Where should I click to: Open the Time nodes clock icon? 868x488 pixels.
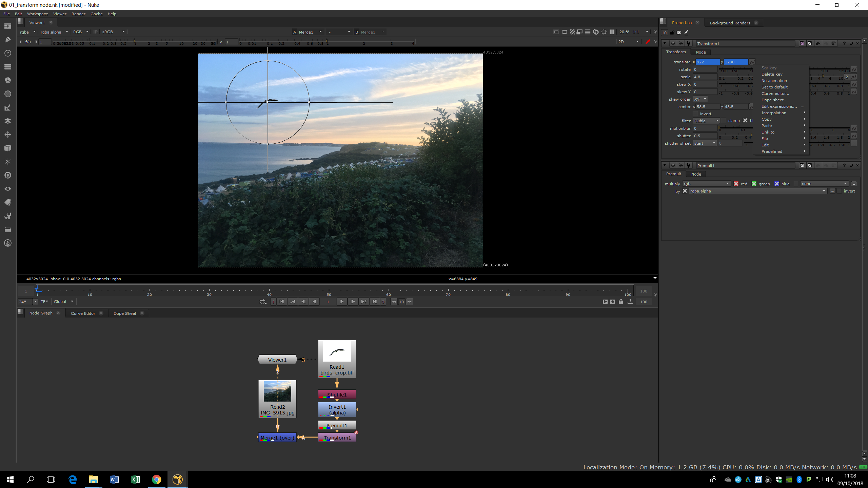tap(8, 53)
